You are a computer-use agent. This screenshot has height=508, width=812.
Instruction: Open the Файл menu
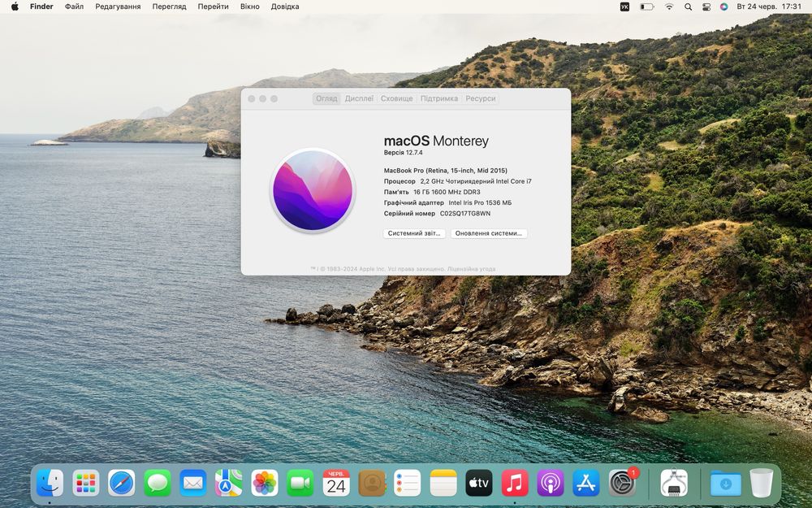tap(74, 7)
